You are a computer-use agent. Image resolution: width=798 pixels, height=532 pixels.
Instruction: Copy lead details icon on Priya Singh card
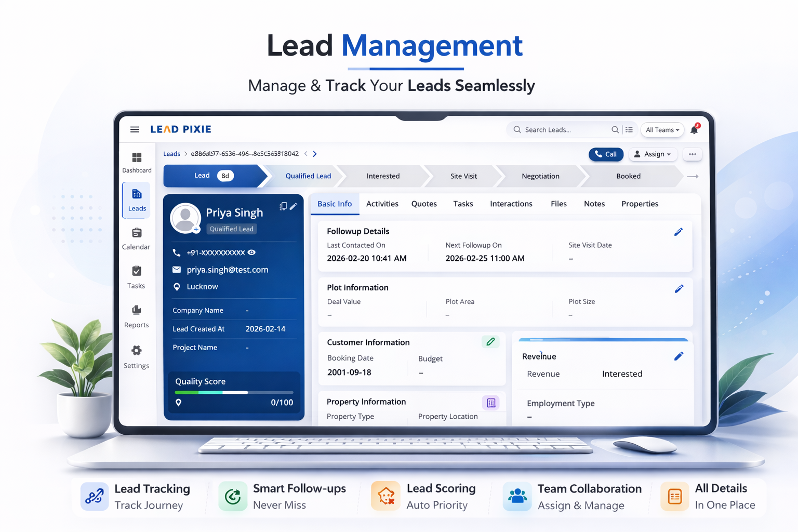click(283, 206)
